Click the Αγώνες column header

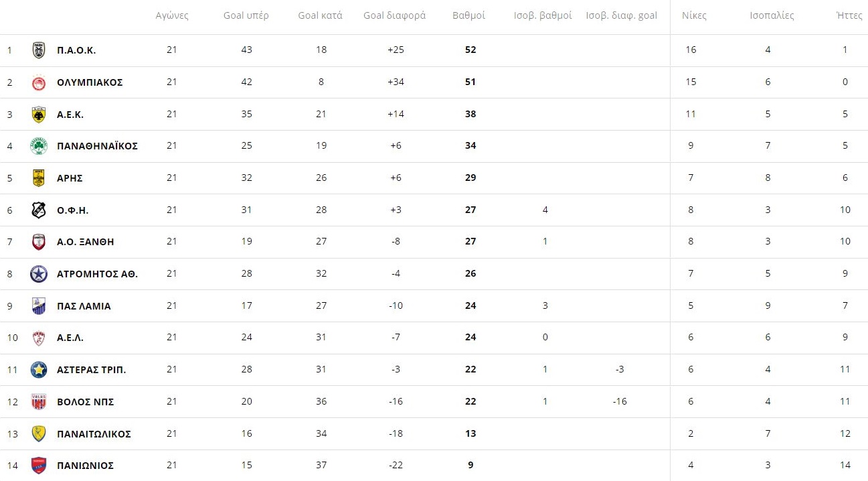point(172,15)
